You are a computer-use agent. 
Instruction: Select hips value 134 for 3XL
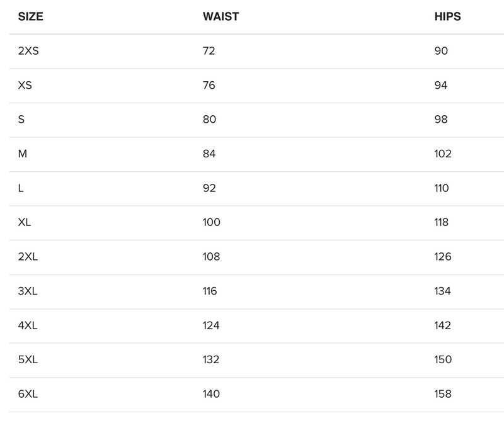pyautogui.click(x=443, y=291)
